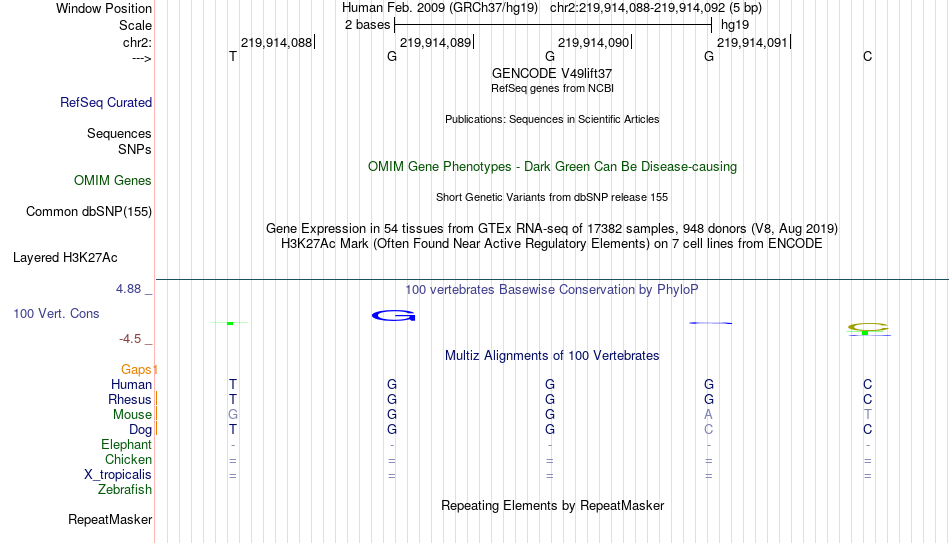
Task: Click the green PhyloP mark above T column
Action: pyautogui.click(x=230, y=323)
